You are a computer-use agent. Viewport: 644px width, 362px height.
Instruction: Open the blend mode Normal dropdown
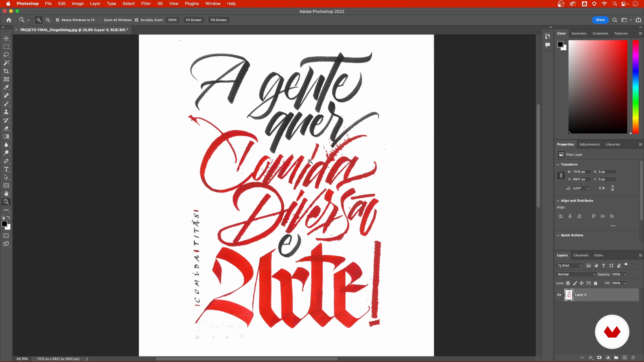[x=576, y=274]
